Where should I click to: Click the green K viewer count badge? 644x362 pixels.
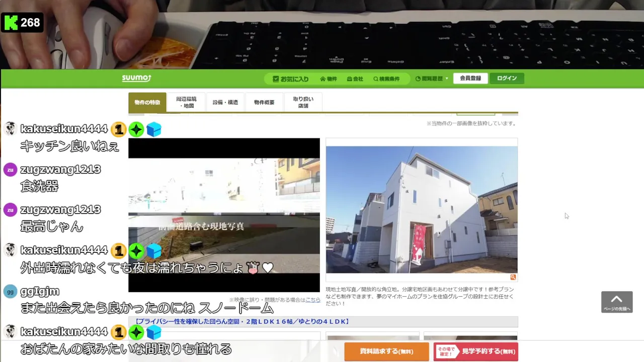pyautogui.click(x=23, y=23)
